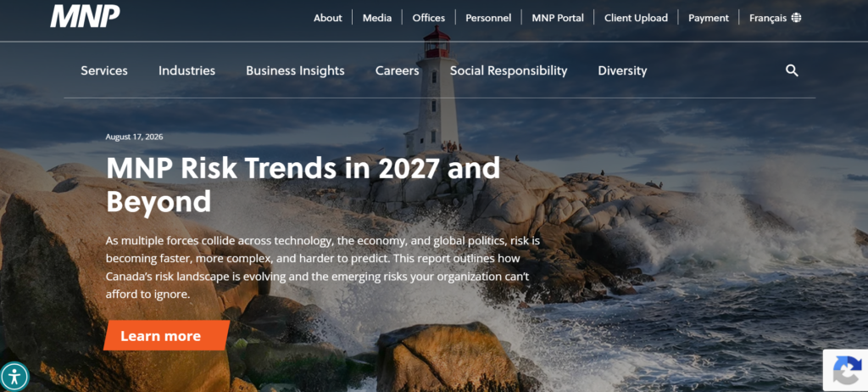868x392 pixels.
Task: Open the accessibility widget icon
Action: click(14, 377)
